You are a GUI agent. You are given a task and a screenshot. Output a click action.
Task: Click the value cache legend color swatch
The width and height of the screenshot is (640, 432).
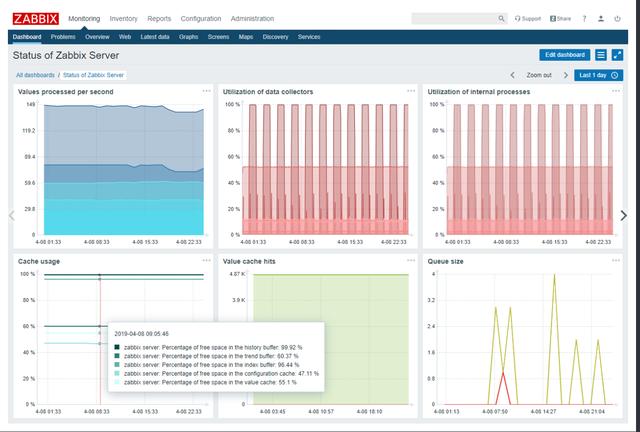point(117,382)
